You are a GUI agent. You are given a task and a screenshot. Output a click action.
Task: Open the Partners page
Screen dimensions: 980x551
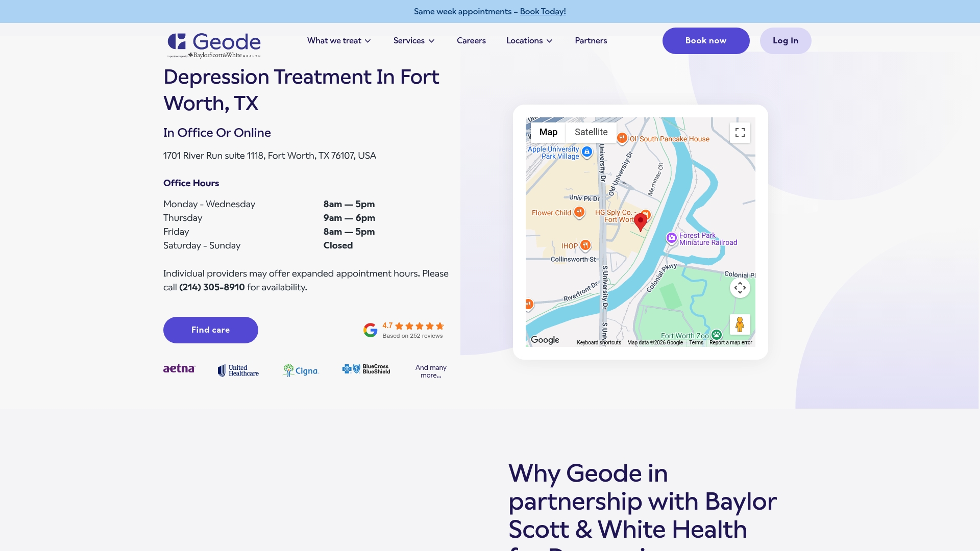(591, 41)
